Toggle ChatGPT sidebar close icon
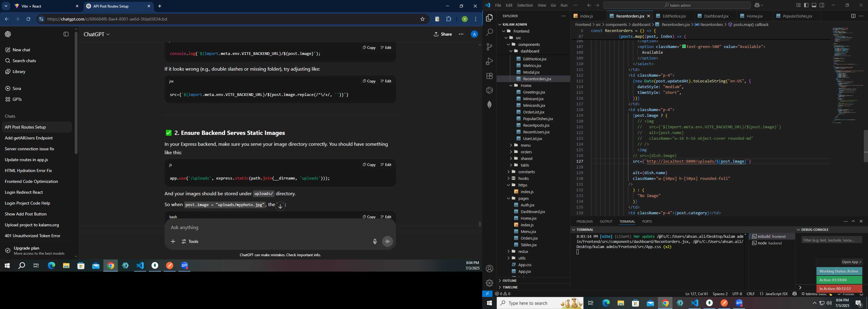Viewport: 868px width, 309px height. 66,34
